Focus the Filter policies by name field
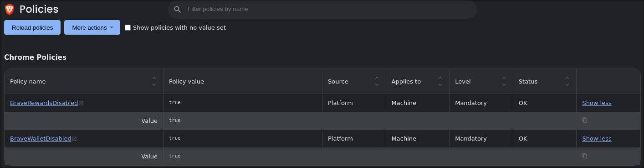Screen dimensions: 644x168 322,9
